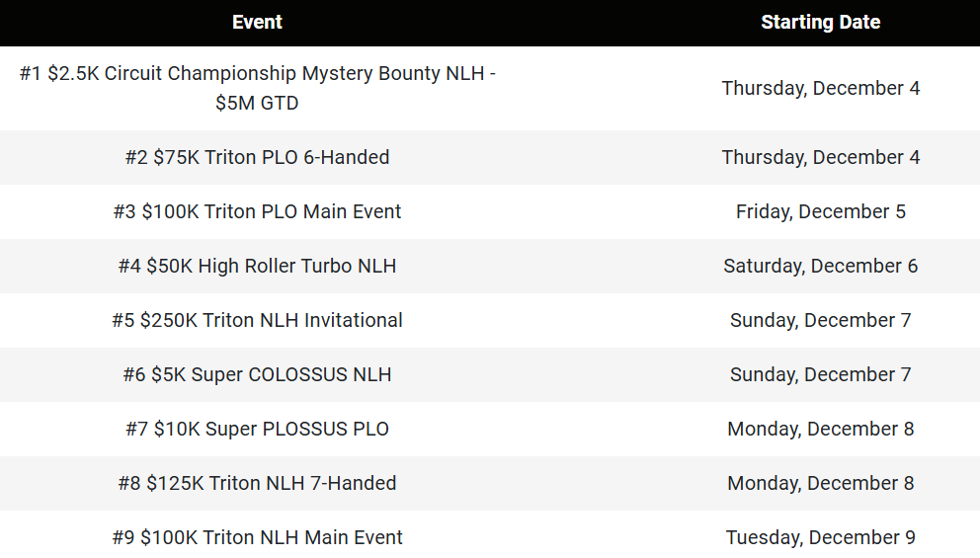Click the #2 $75K Triton PLO 6-Handed event
Viewport: 980px width, 558px height.
(x=257, y=157)
